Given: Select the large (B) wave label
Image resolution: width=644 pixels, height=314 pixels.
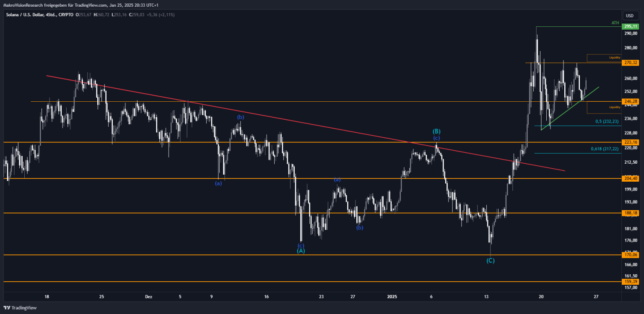Looking at the screenshot, I should pyautogui.click(x=436, y=131).
